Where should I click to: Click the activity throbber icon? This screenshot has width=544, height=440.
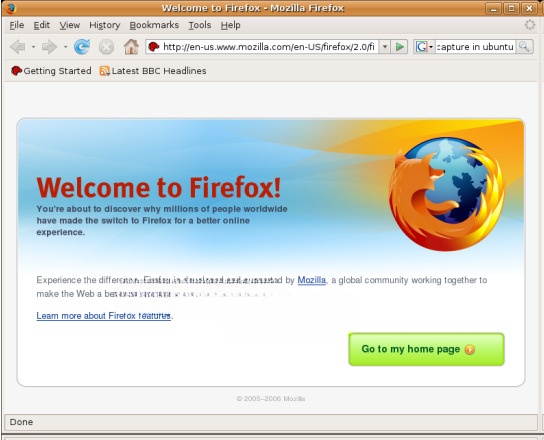(x=529, y=25)
